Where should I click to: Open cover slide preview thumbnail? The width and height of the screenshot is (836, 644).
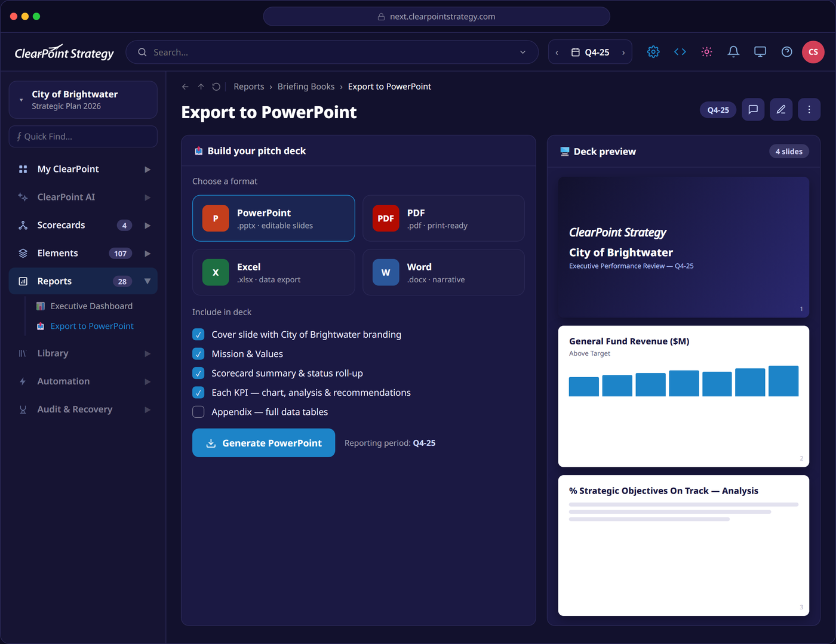coord(684,247)
